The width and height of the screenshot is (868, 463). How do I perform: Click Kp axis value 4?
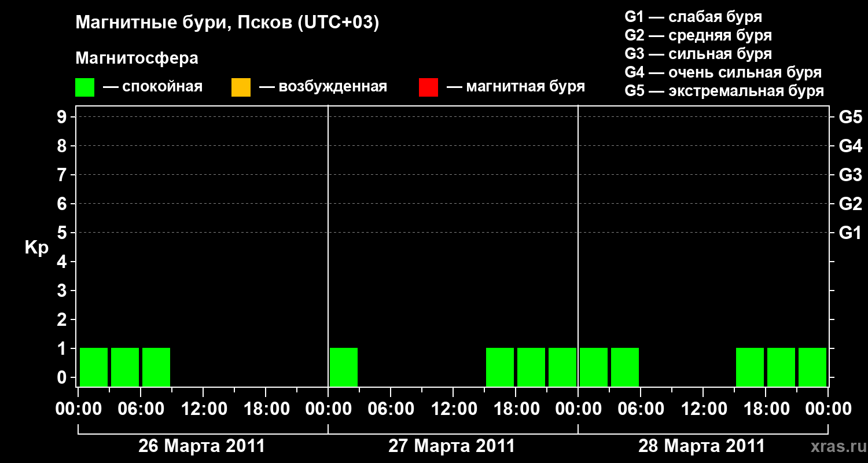click(63, 262)
